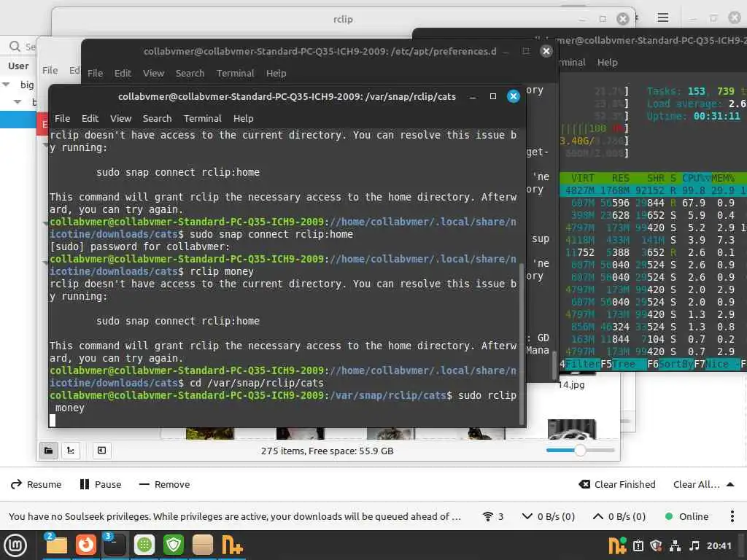Click htop F6 SortBy function
747x560 pixels.
[670, 365]
